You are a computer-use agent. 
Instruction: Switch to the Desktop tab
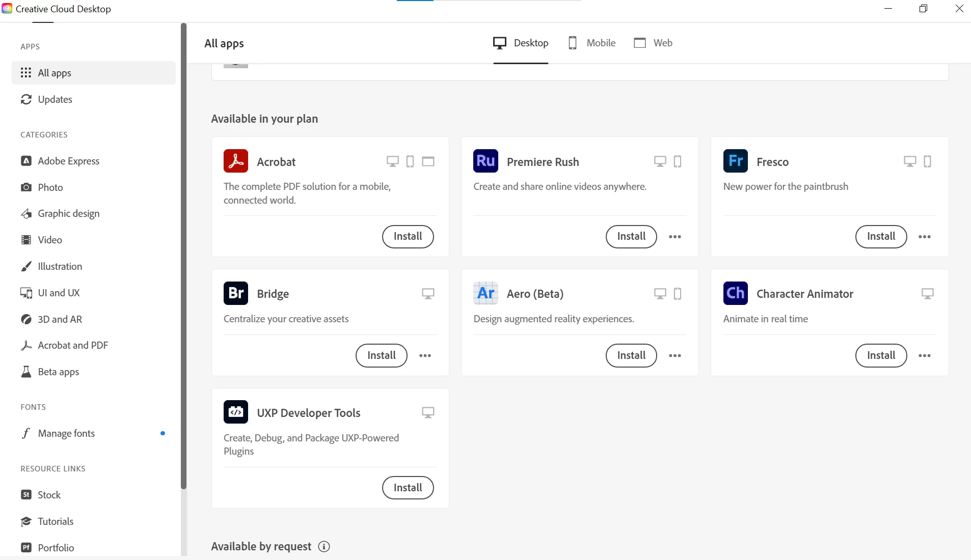tap(521, 43)
